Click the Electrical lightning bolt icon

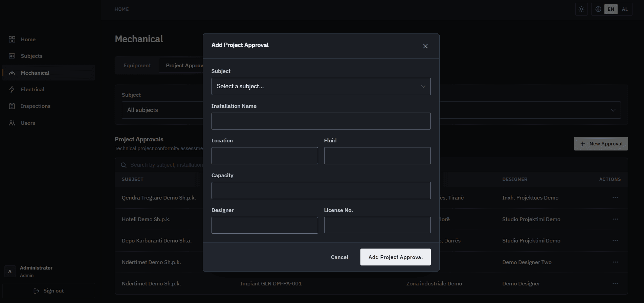(12, 90)
